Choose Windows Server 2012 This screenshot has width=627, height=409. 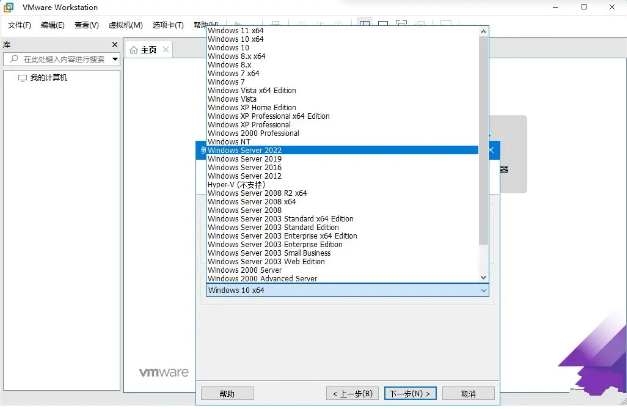[342, 176]
